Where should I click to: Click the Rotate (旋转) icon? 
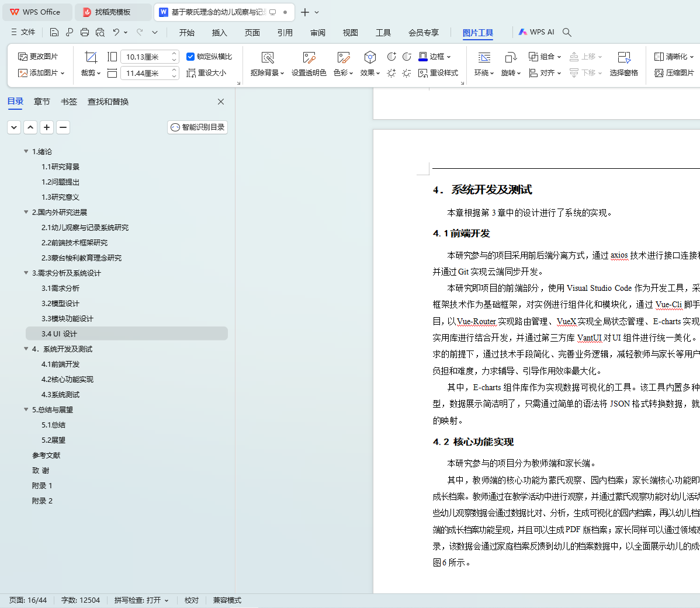(511, 58)
